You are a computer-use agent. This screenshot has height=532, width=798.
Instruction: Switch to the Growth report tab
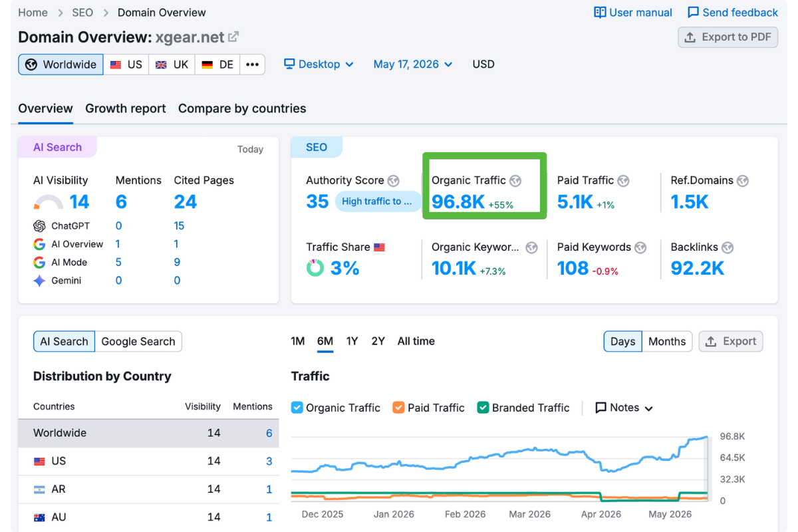126,108
